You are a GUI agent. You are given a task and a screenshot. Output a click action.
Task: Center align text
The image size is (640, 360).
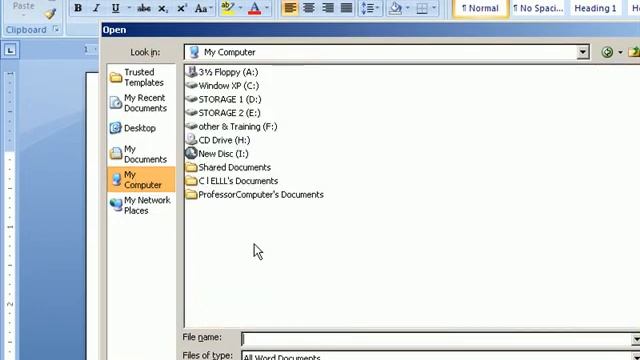tap(309, 8)
